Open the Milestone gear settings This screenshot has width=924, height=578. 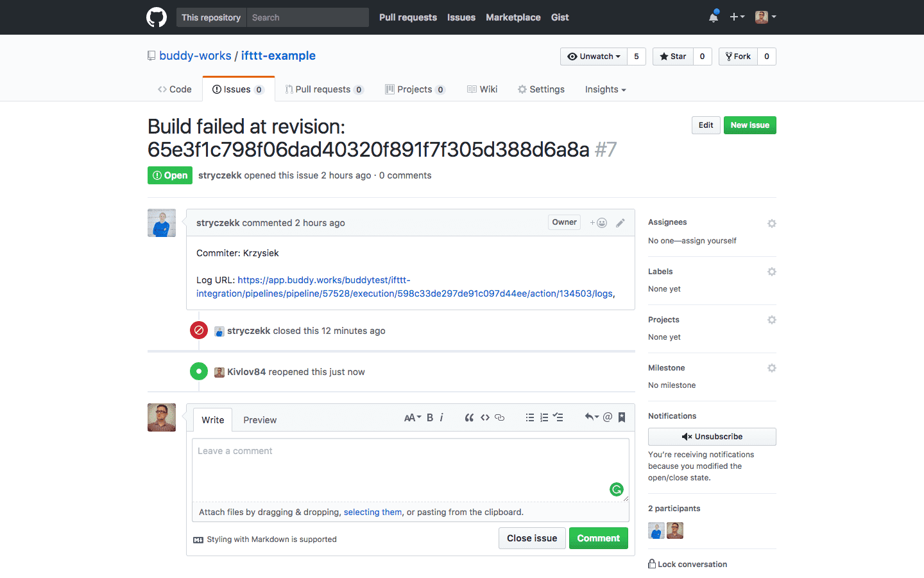click(x=772, y=368)
